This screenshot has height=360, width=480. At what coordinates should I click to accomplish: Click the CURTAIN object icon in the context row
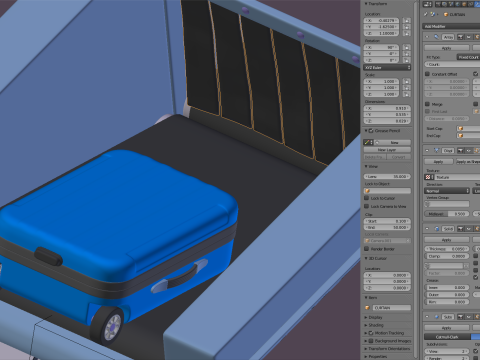point(446,15)
